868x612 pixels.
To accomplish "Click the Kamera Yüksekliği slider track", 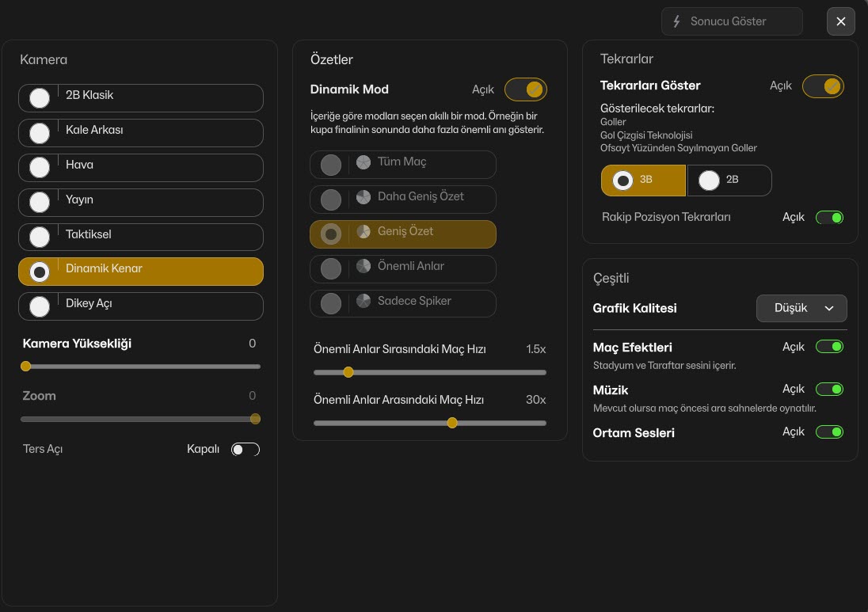I will click(141, 367).
